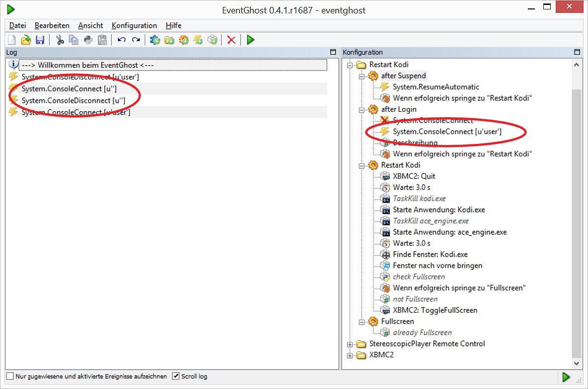Expand the XBMC2 folder
The width and height of the screenshot is (588, 389).
pyautogui.click(x=350, y=356)
